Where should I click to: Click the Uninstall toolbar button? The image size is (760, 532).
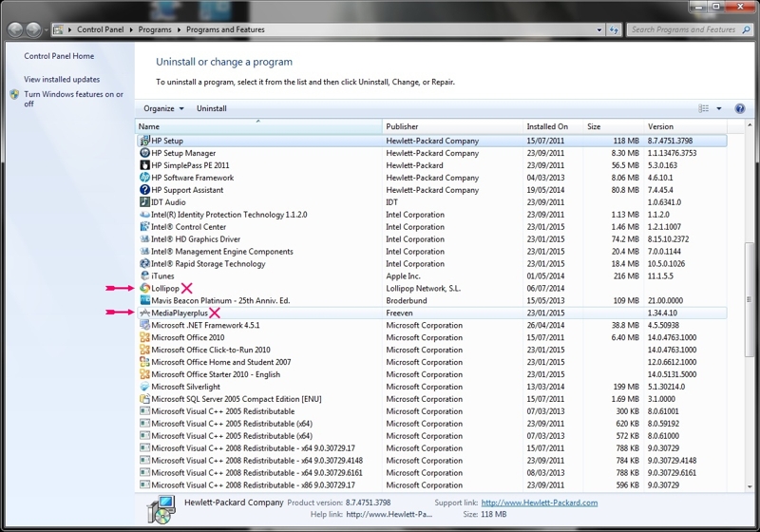[x=211, y=109]
